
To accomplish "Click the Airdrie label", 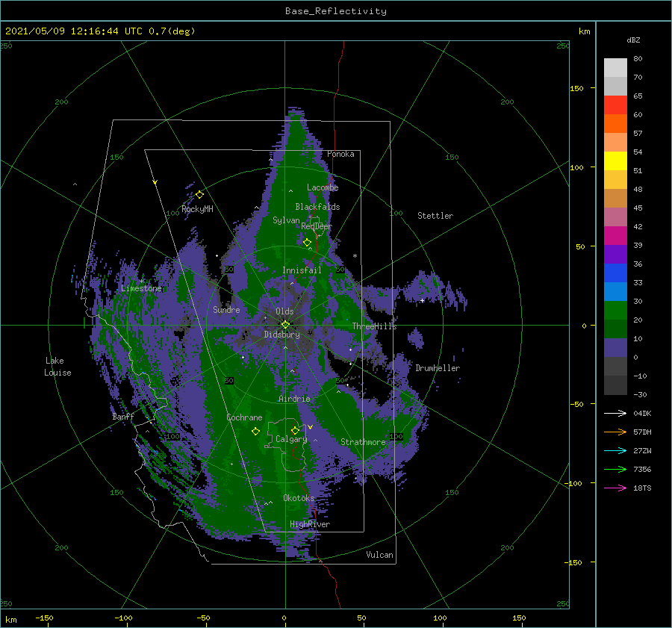I will (x=294, y=399).
